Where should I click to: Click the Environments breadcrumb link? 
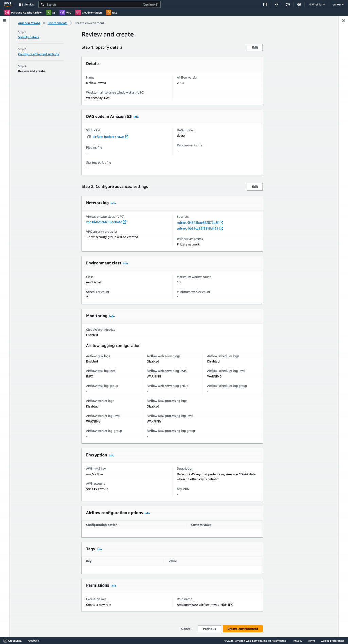click(57, 23)
